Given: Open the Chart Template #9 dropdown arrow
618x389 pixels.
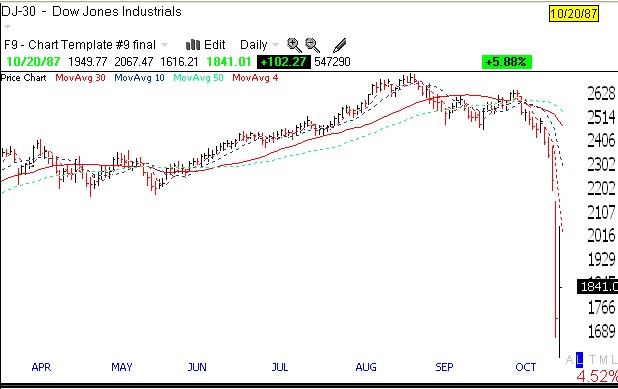Looking at the screenshot, I should tap(164, 45).
